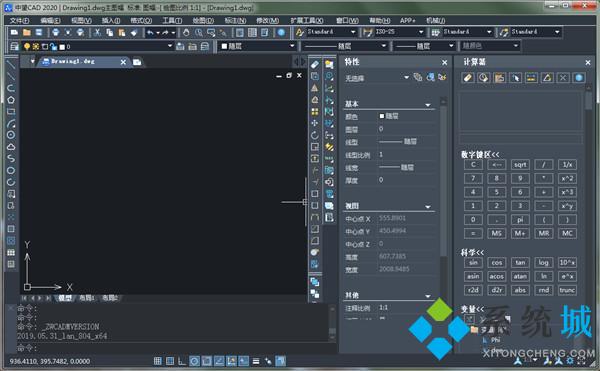600x371 pixels.
Task: Select the Spline draw tool
Action: click(11, 158)
